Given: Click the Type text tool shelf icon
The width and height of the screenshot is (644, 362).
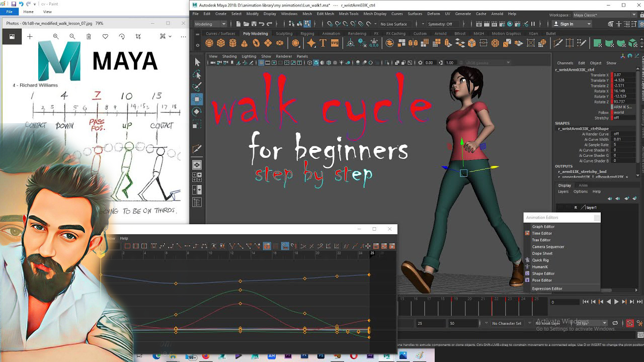Looking at the screenshot, I should click(x=323, y=43).
